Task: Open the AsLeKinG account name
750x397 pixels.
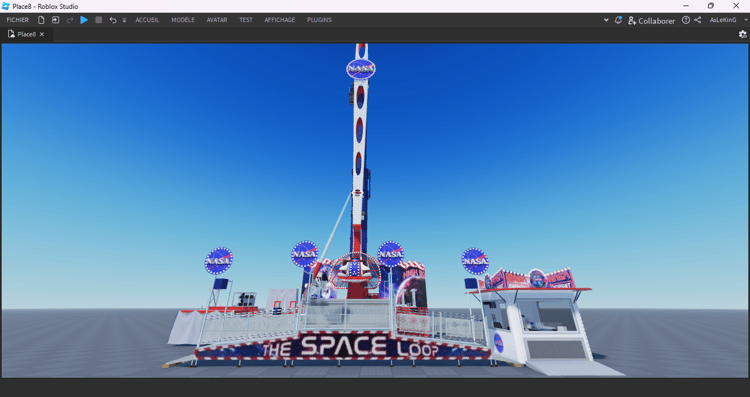Action: coord(723,20)
